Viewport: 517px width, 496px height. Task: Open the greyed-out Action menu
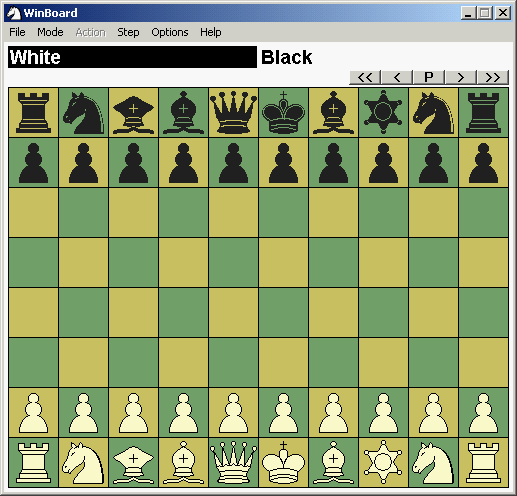[x=90, y=32]
